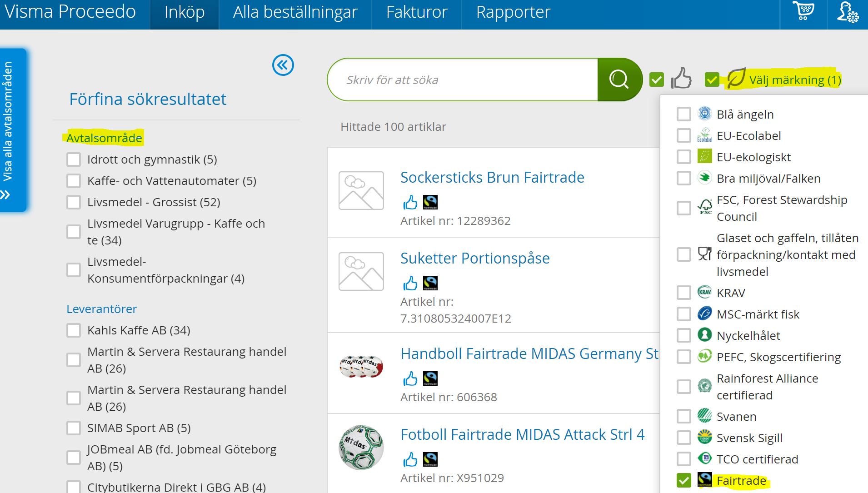Open the Fotboll Fairtrade MIDAS Attack article
Viewport: 868px width, 493px height.
point(523,434)
